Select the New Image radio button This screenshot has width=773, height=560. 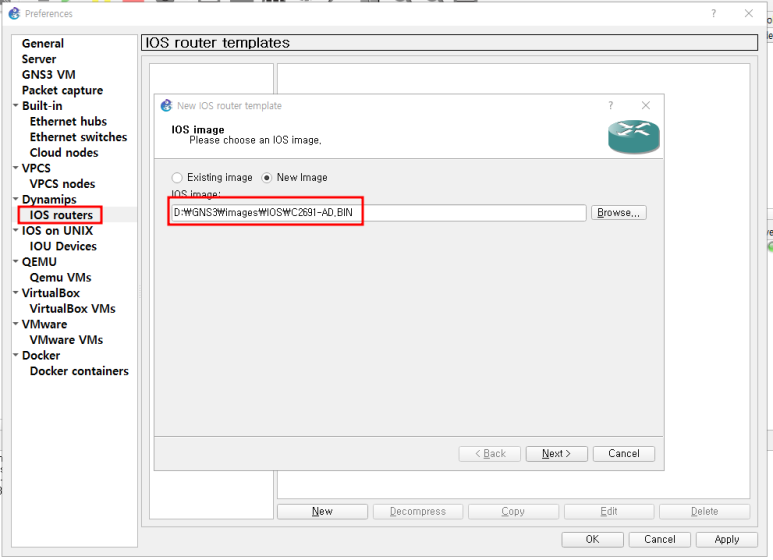[267, 177]
